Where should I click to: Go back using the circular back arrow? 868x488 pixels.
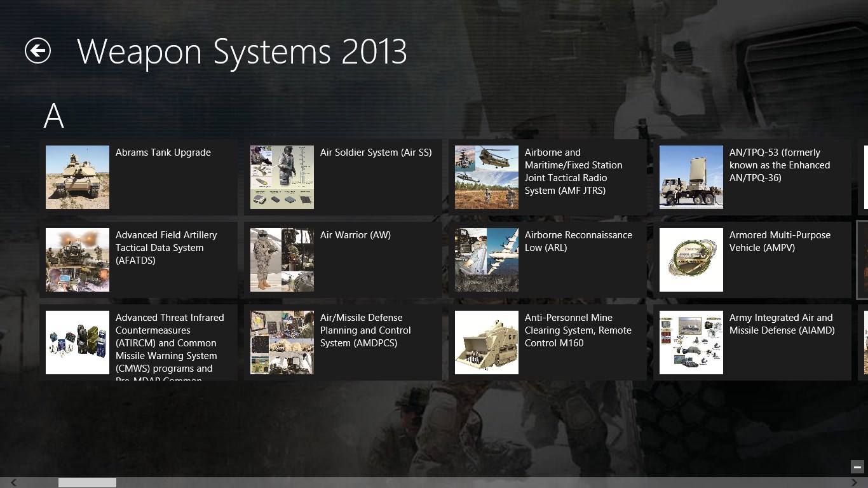click(x=37, y=51)
